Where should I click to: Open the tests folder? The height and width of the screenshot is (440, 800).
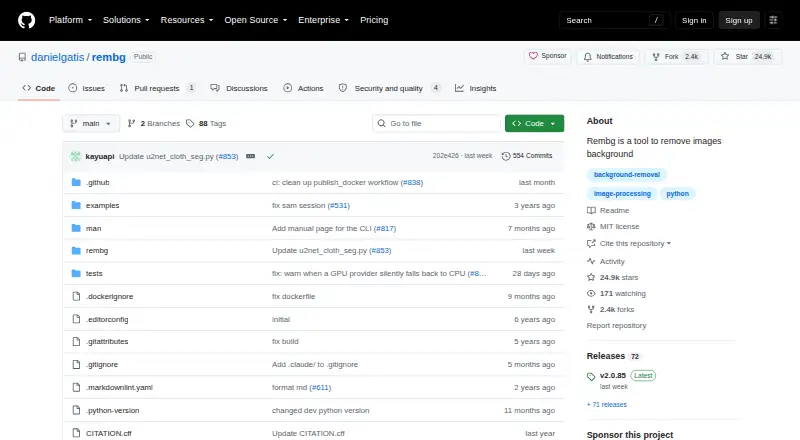point(94,274)
